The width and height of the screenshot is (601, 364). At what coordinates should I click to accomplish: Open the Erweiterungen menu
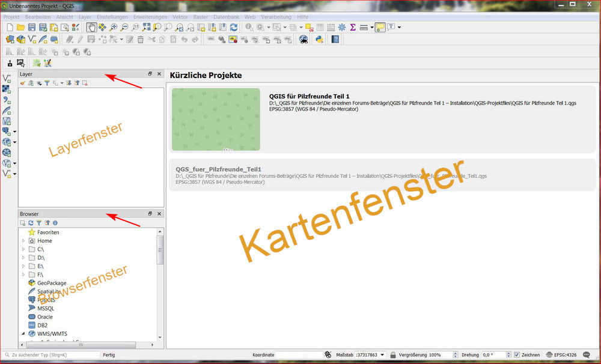click(x=150, y=17)
